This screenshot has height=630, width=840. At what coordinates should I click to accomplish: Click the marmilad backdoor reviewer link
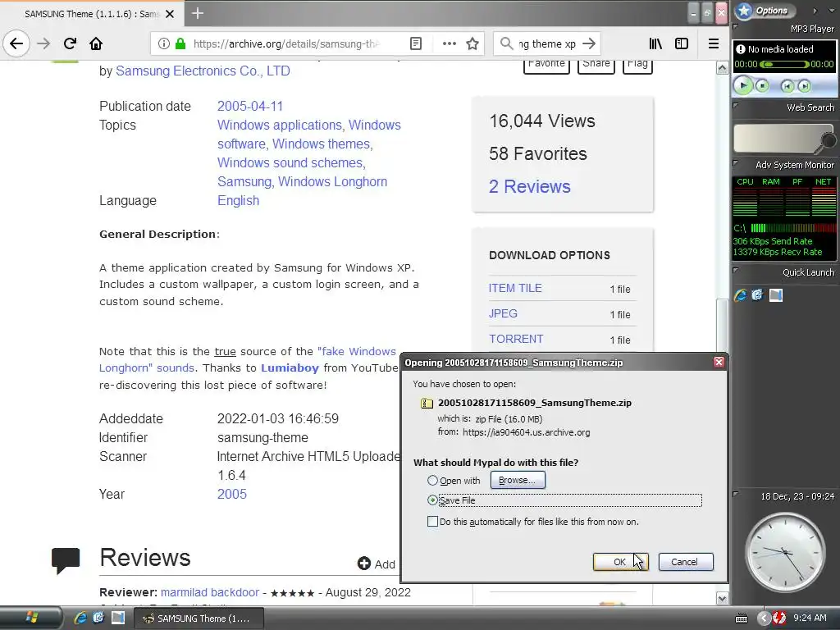click(x=209, y=592)
